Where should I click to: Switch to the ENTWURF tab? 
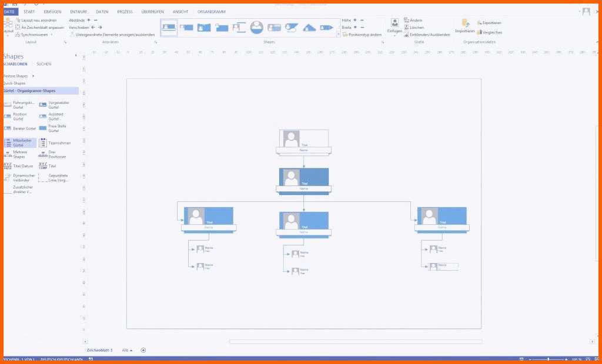point(79,12)
